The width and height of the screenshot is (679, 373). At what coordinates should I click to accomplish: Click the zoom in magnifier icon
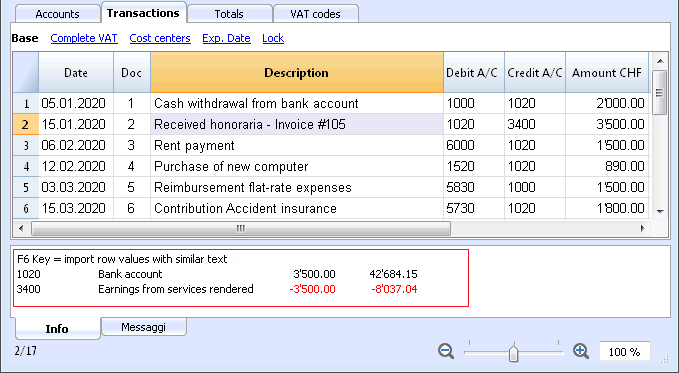coord(581,351)
